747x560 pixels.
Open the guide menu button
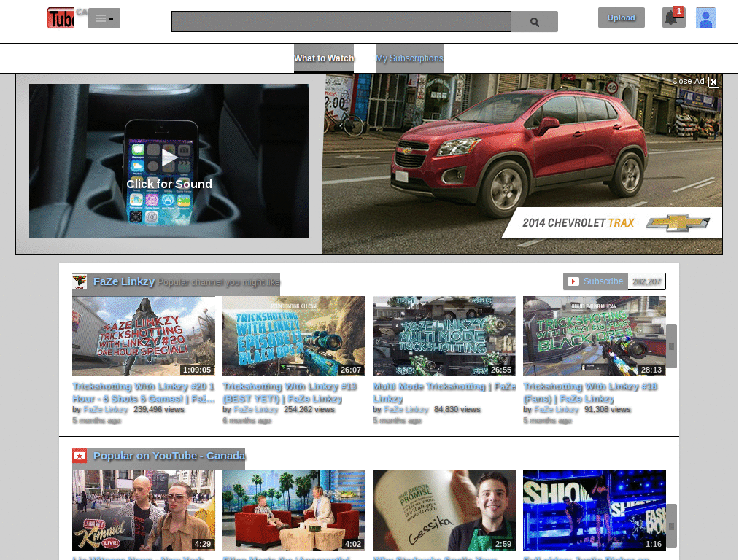point(104,18)
